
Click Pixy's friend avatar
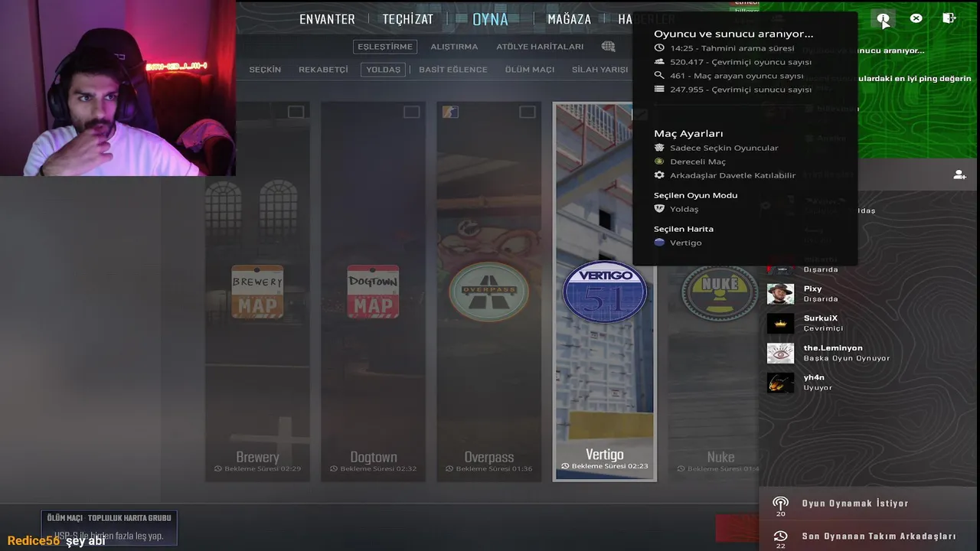pyautogui.click(x=780, y=294)
